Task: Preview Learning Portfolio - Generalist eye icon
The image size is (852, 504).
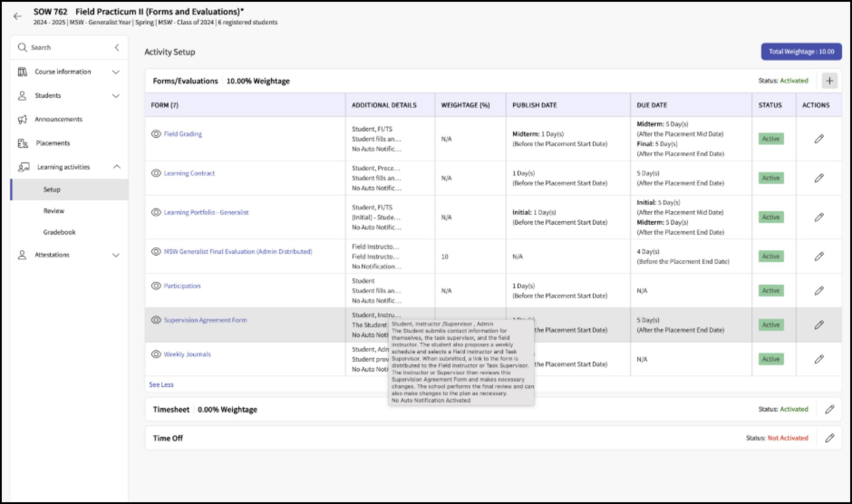Action: pos(156,212)
